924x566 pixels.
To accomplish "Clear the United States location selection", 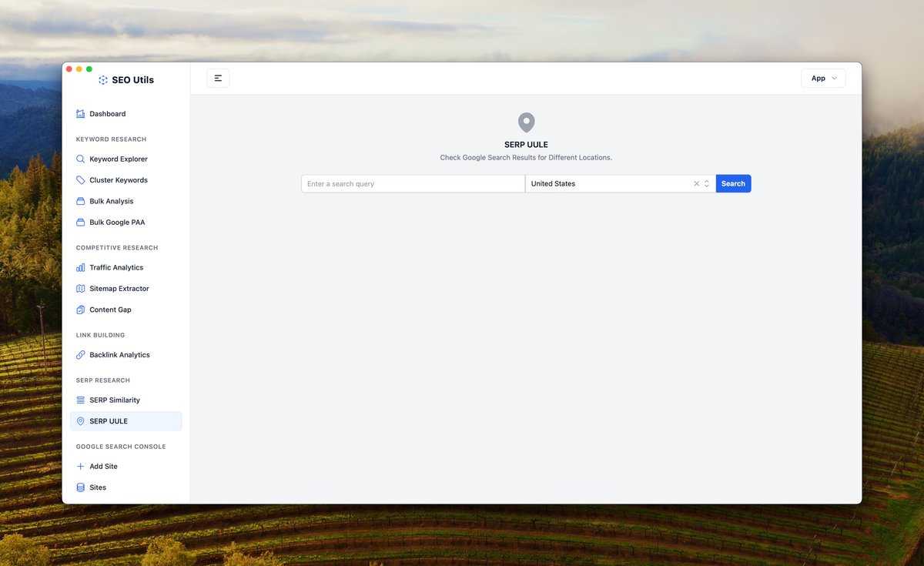I will (697, 184).
